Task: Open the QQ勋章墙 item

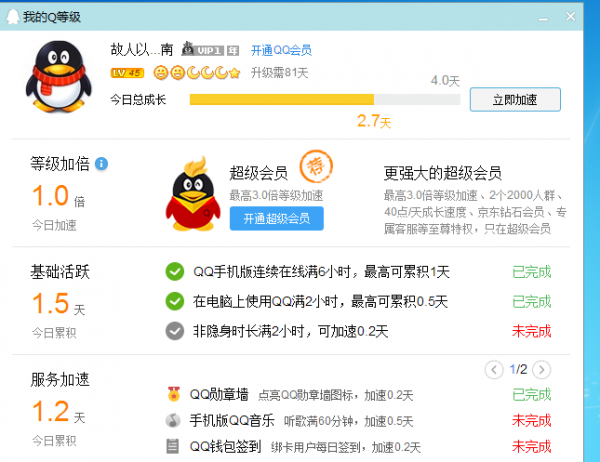Action: tap(219, 394)
